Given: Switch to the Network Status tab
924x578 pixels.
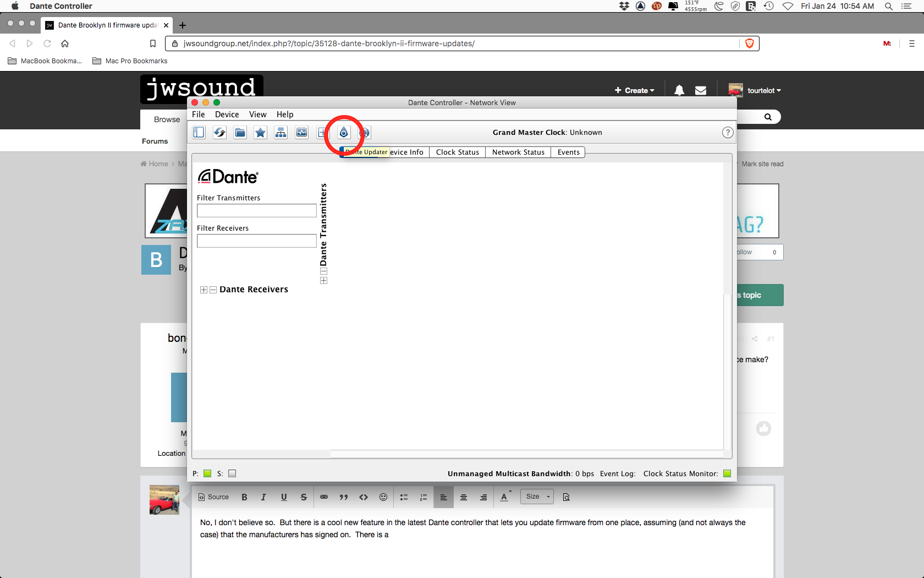Looking at the screenshot, I should coord(518,152).
